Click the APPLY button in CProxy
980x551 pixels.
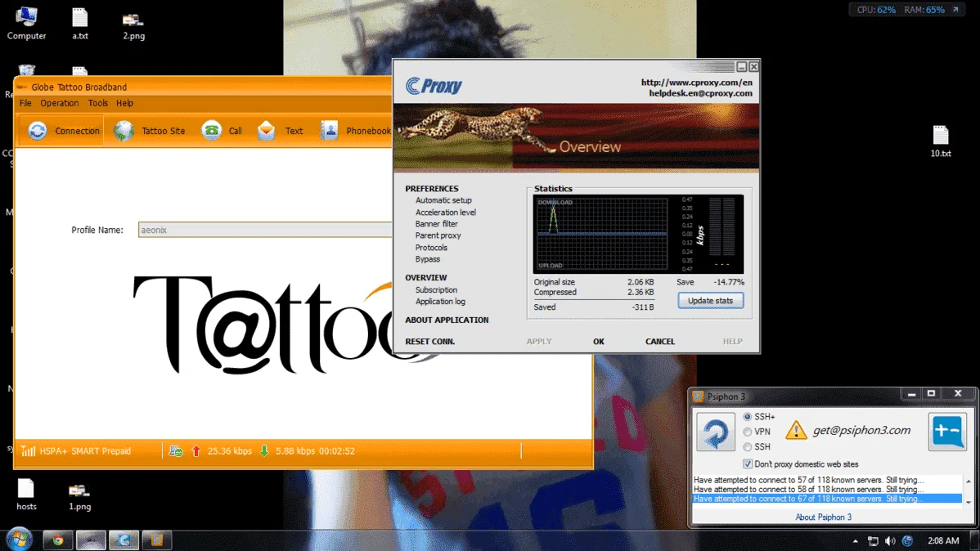pos(539,342)
